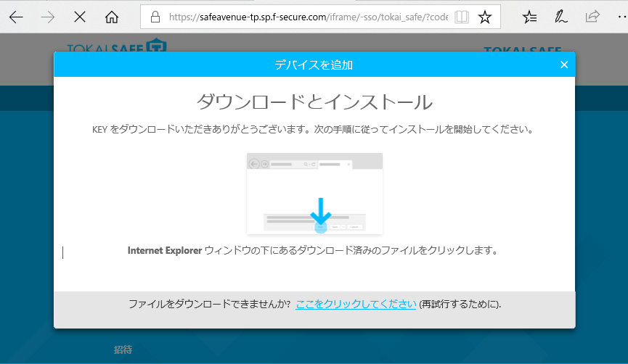
Task: Click the ダウンロードとインストール heading
Action: click(x=314, y=102)
